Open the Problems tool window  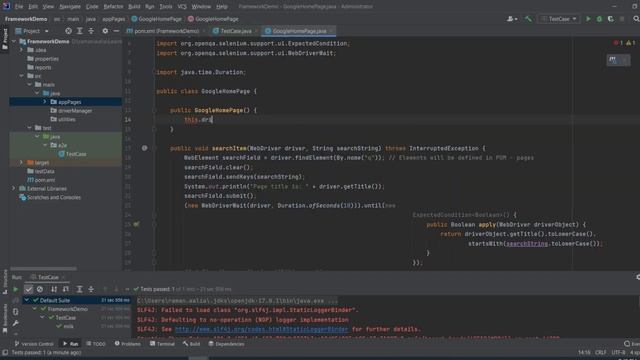click(x=127, y=344)
